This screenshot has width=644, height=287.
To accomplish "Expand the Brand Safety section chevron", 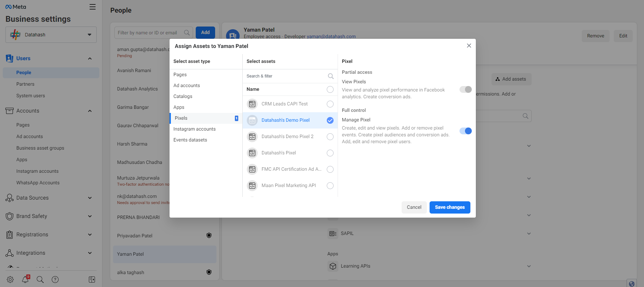I will click(90, 216).
